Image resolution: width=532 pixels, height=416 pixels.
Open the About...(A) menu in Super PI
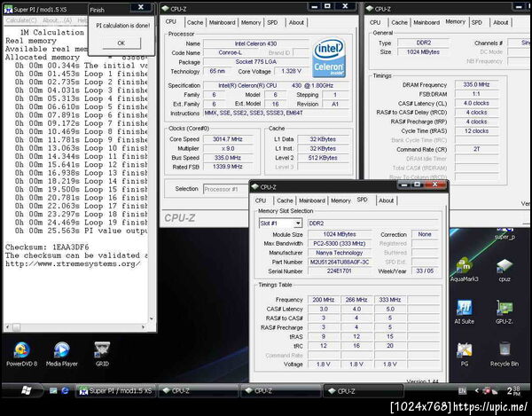57,20
